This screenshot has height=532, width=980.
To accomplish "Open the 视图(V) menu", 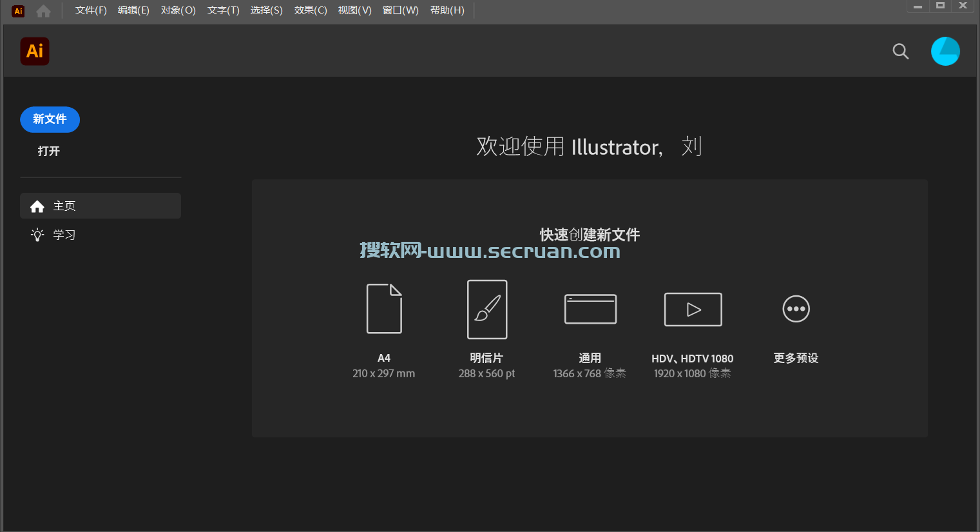I will pyautogui.click(x=355, y=10).
